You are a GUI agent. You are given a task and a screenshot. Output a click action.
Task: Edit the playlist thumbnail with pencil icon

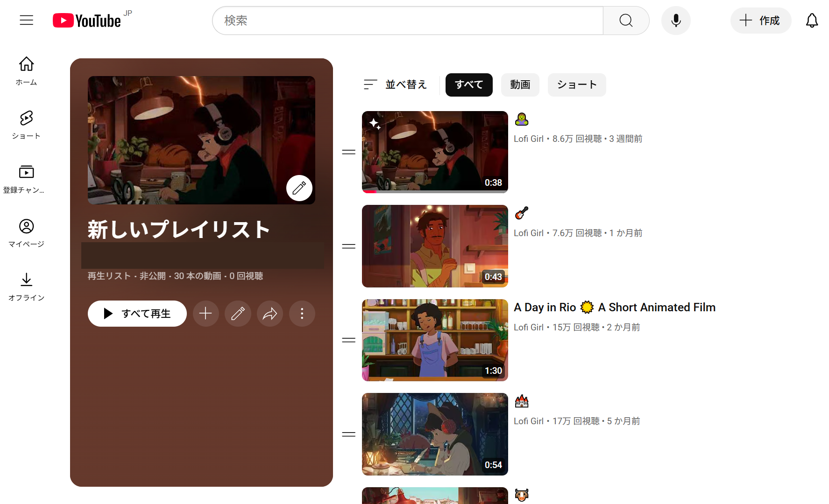click(x=299, y=188)
